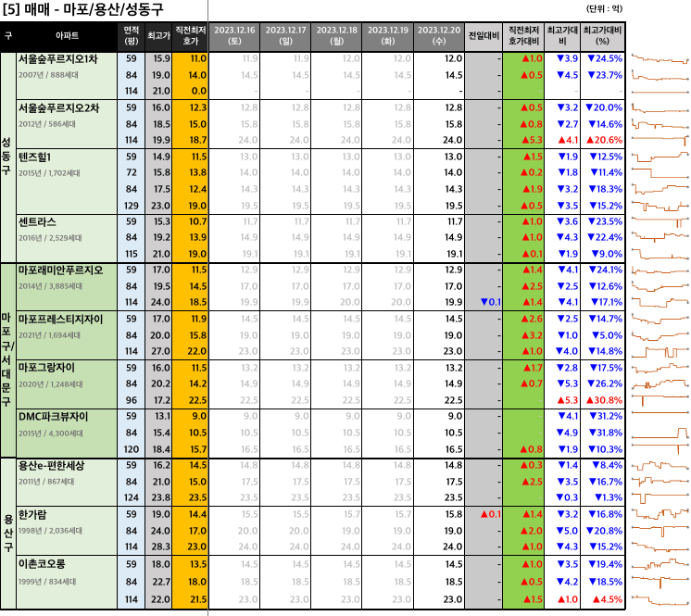The height and width of the screenshot is (616, 691).
Task: Select the '96' area cell for 마포그랑자이
Action: [x=132, y=400]
